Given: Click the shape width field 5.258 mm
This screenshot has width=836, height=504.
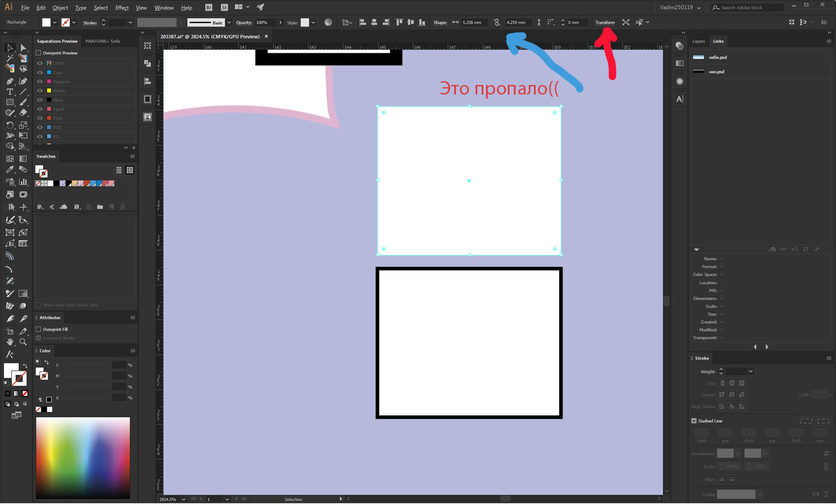Looking at the screenshot, I should click(474, 23).
